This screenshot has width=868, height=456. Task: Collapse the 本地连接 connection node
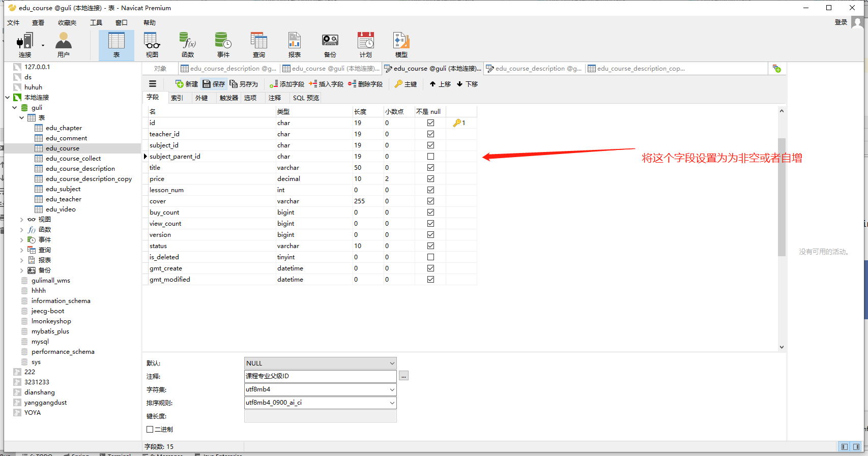8,97
